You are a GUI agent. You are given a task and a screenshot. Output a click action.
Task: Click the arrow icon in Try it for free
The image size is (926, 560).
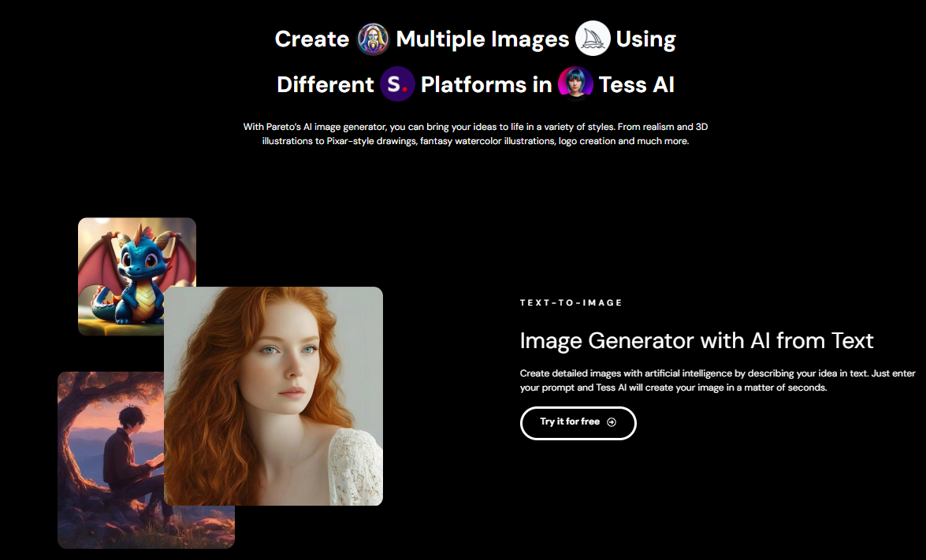[612, 422]
